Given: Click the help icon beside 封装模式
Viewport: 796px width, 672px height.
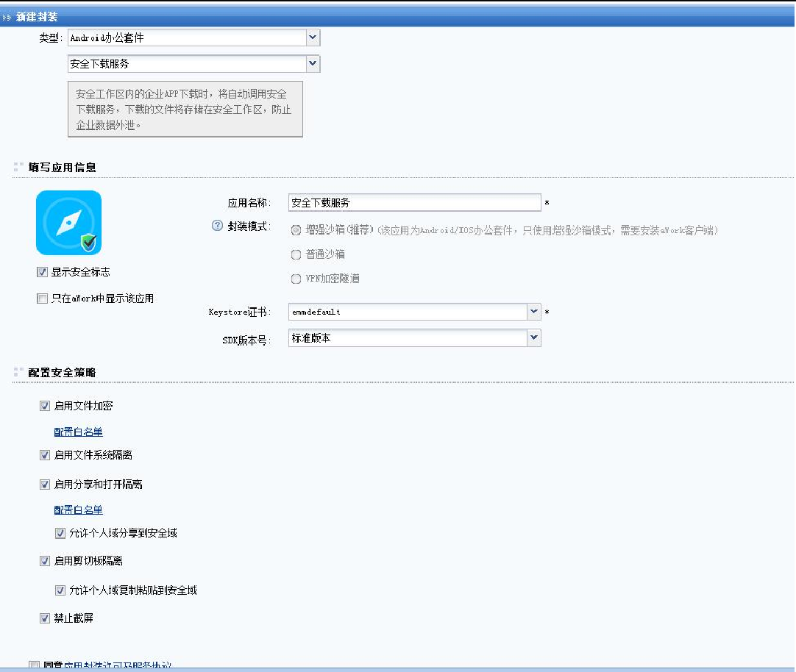Looking at the screenshot, I should tap(217, 226).
